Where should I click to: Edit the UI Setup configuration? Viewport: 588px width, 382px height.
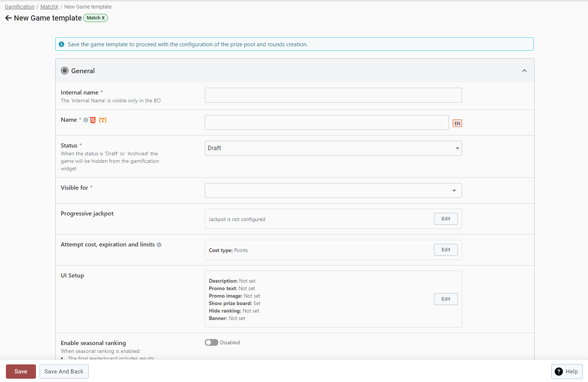click(446, 299)
